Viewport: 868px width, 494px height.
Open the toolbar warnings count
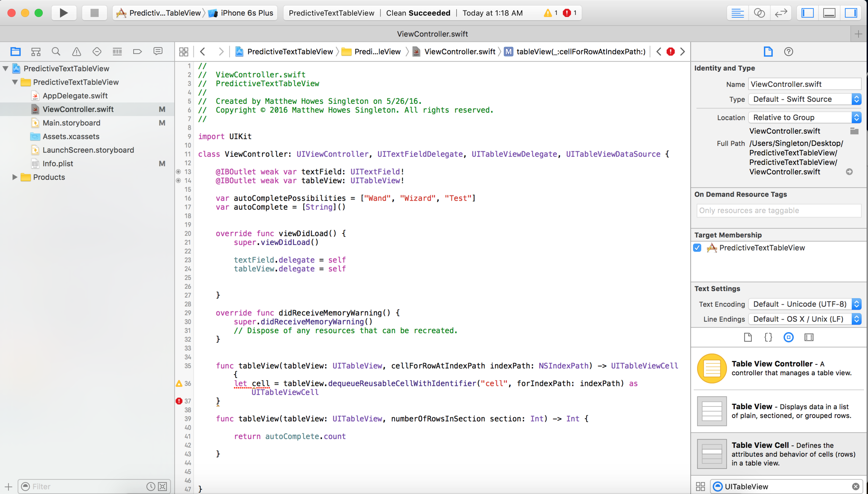coord(551,13)
